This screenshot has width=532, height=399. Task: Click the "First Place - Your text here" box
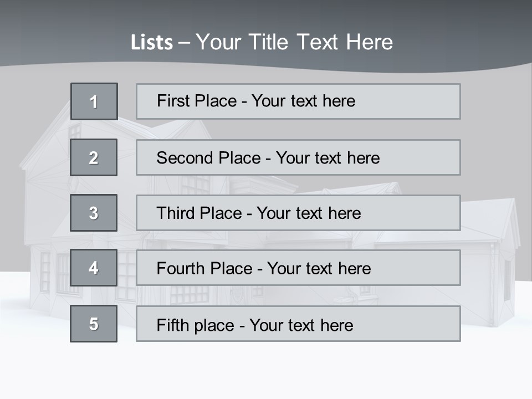(298, 101)
